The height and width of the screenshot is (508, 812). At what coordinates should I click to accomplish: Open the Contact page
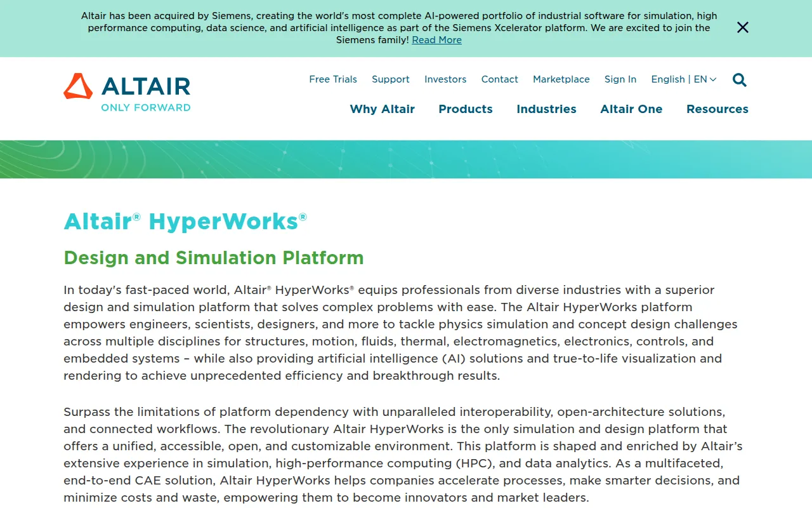(x=500, y=79)
